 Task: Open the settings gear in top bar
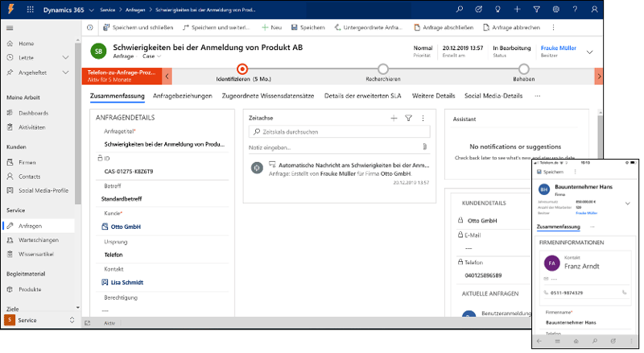[x=555, y=9]
